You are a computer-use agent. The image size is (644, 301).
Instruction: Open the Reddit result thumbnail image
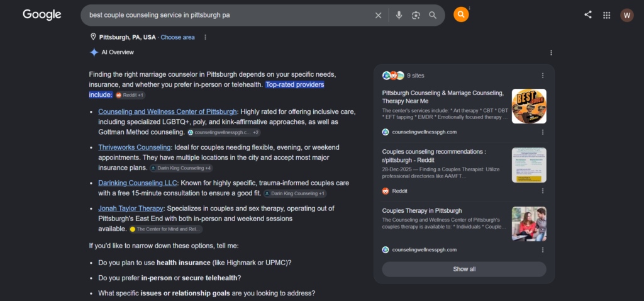[529, 165]
